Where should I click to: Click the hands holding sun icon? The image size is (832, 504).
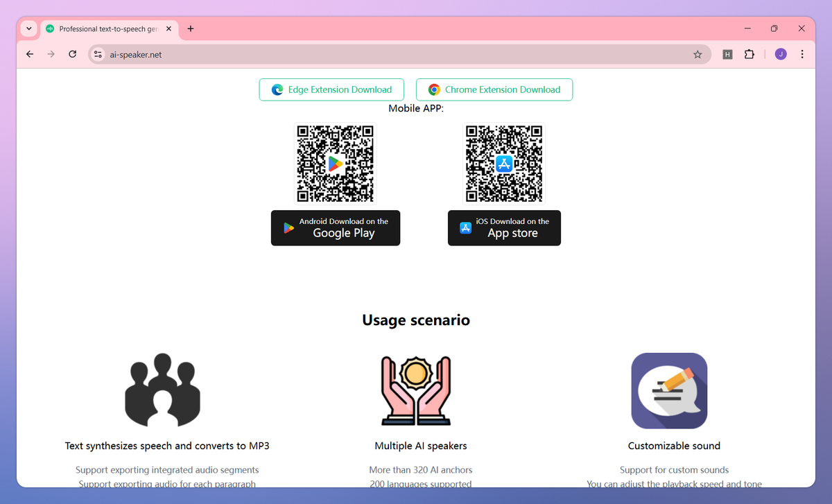416,390
